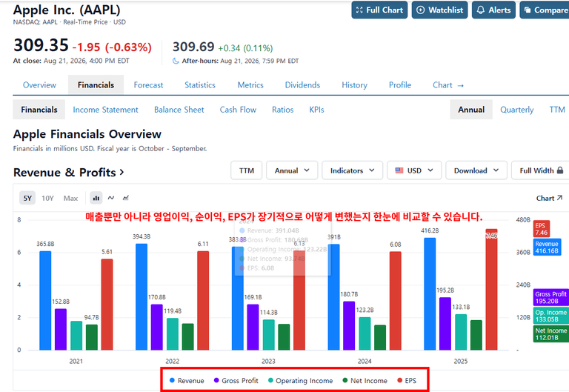Toggle EPS series in the legend
The image size is (569, 392).
[407, 380]
